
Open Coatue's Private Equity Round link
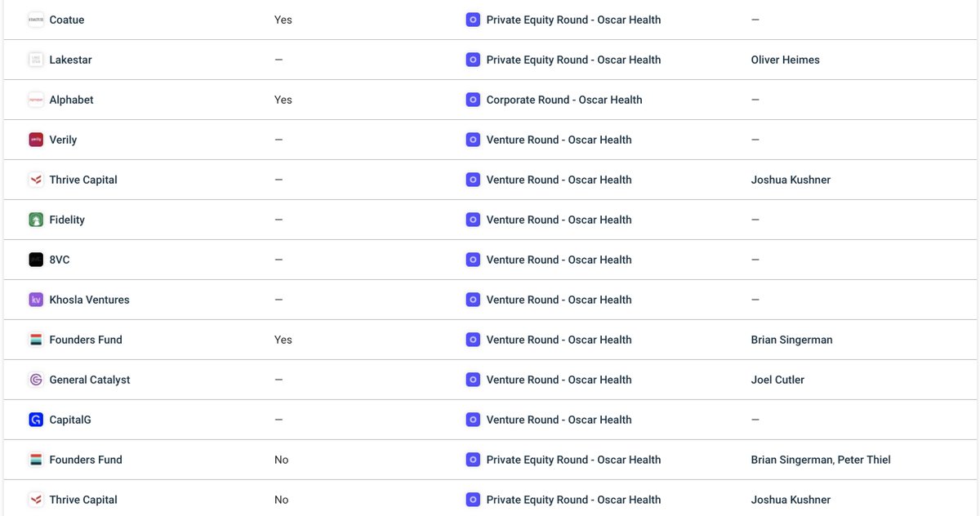click(x=573, y=20)
